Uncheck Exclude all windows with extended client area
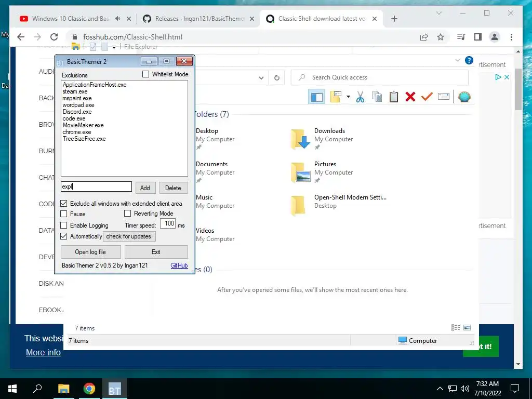The height and width of the screenshot is (399, 532). click(64, 204)
